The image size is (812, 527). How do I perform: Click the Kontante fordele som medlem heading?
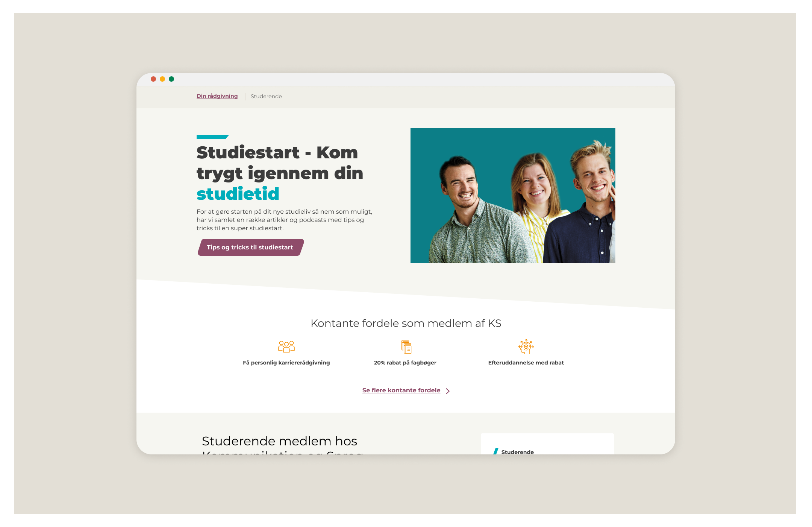coord(406,323)
